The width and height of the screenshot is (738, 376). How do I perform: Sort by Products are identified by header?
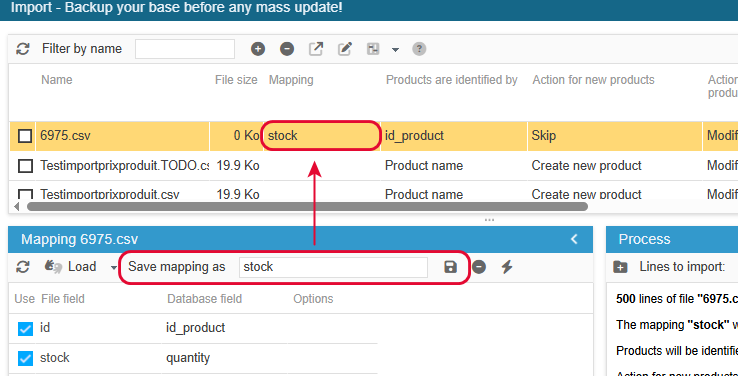tap(452, 80)
